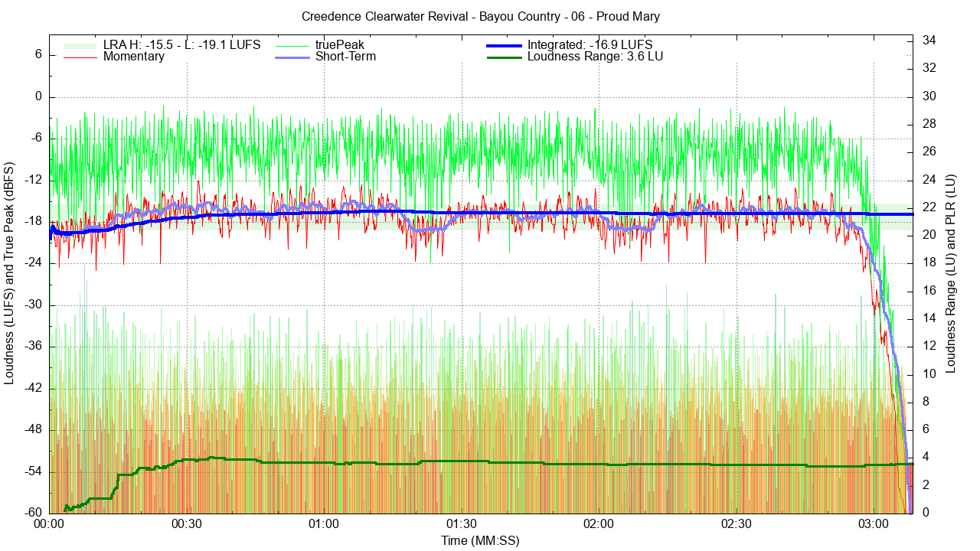This screenshot has width=980, height=551.
Task: Click the left axis value -60
Action: click(34, 513)
